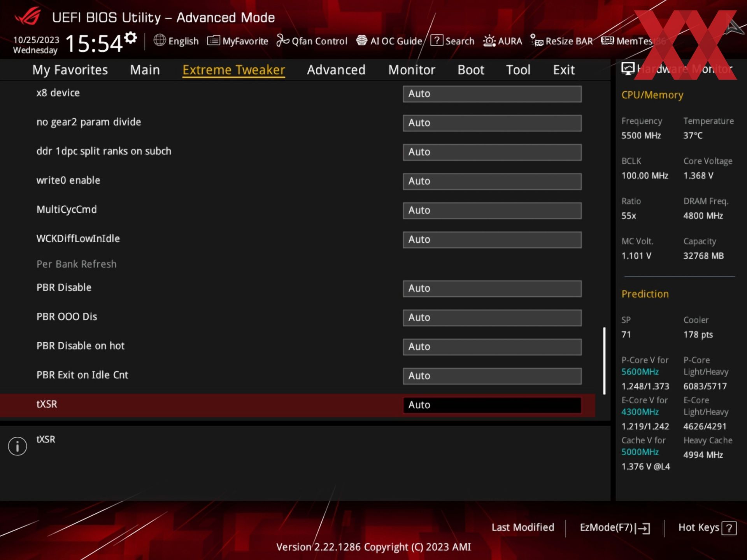Select ddr 1dpc split ranks on subch label
The width and height of the screenshot is (747, 560).
click(104, 151)
